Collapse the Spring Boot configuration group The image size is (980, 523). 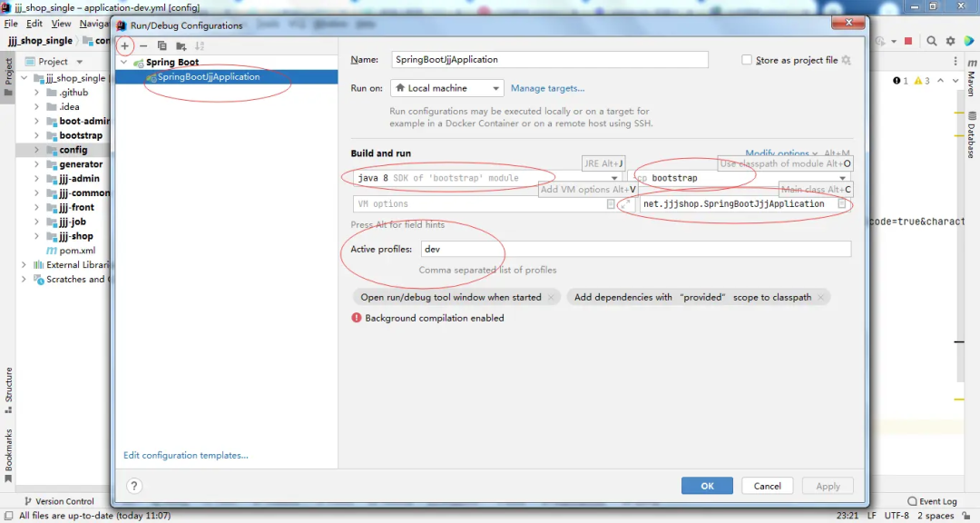click(x=123, y=62)
